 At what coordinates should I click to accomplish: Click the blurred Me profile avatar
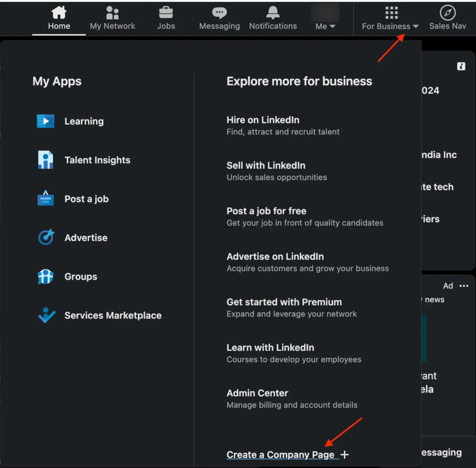coord(325,13)
